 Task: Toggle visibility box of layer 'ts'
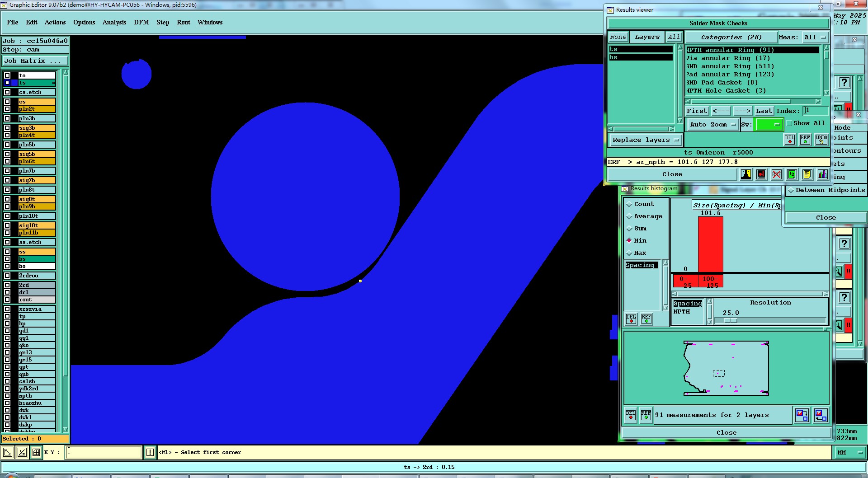7,83
